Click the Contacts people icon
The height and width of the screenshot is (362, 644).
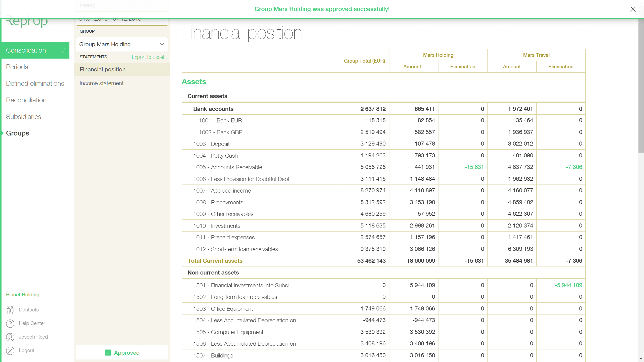tap(10, 310)
